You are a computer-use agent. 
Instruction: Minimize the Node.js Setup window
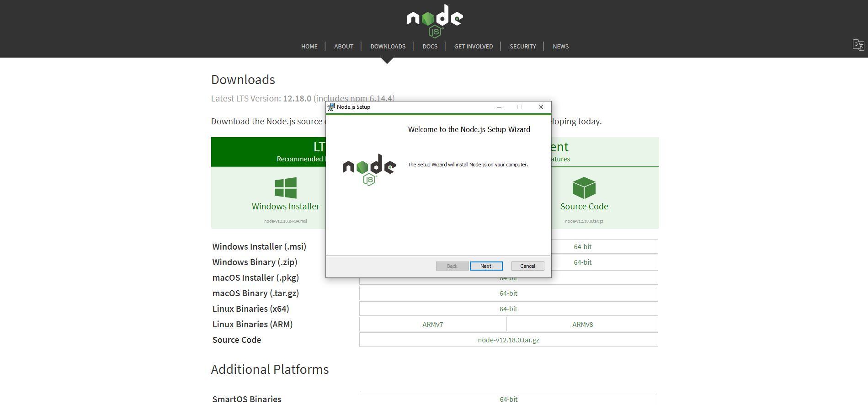499,107
